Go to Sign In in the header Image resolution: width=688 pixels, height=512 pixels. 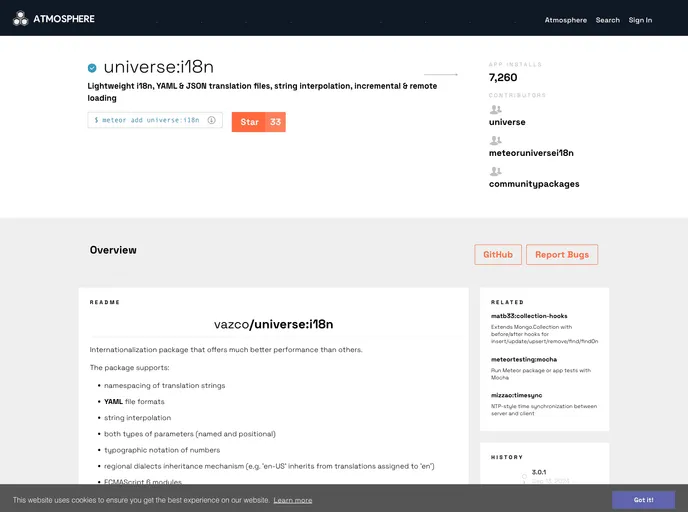tap(640, 20)
